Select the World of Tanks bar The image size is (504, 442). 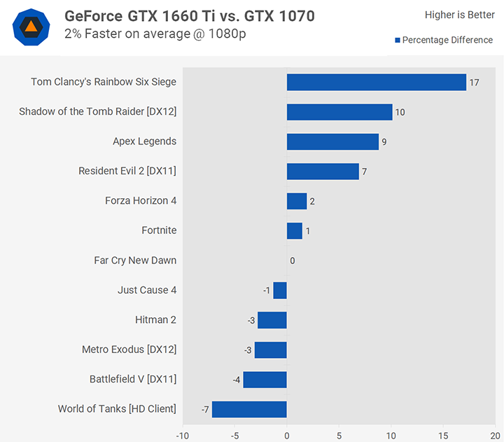coord(249,409)
